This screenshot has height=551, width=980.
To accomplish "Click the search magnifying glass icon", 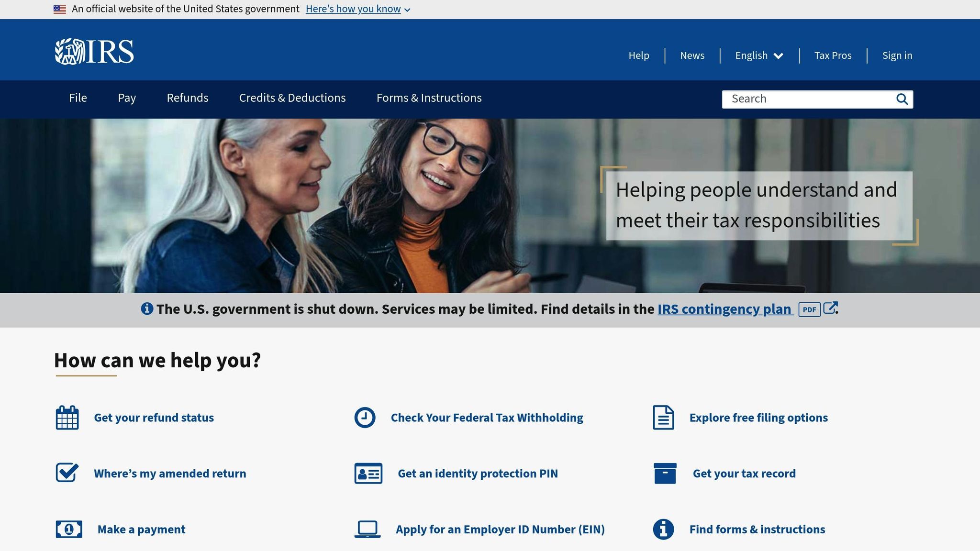I will tap(902, 99).
